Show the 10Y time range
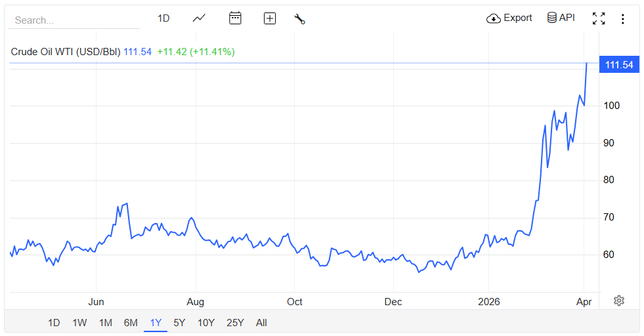Image resolution: width=644 pixels, height=336 pixels. click(205, 322)
